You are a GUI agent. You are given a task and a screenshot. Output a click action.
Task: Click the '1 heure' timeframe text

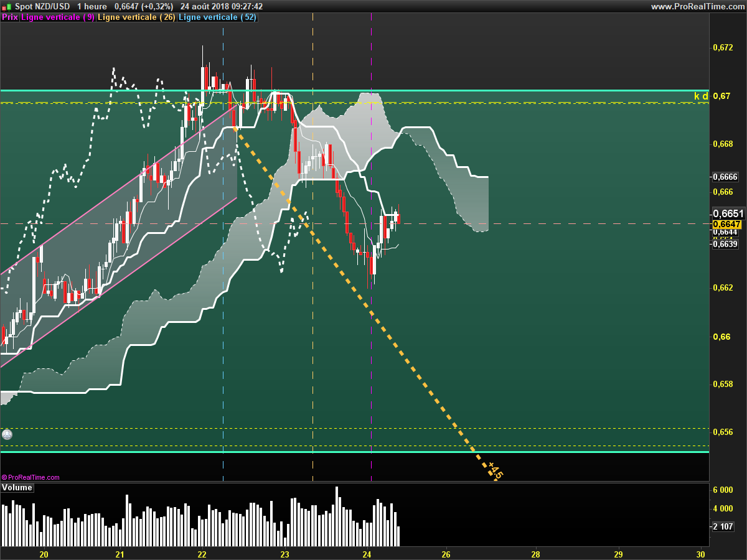tap(92, 6)
